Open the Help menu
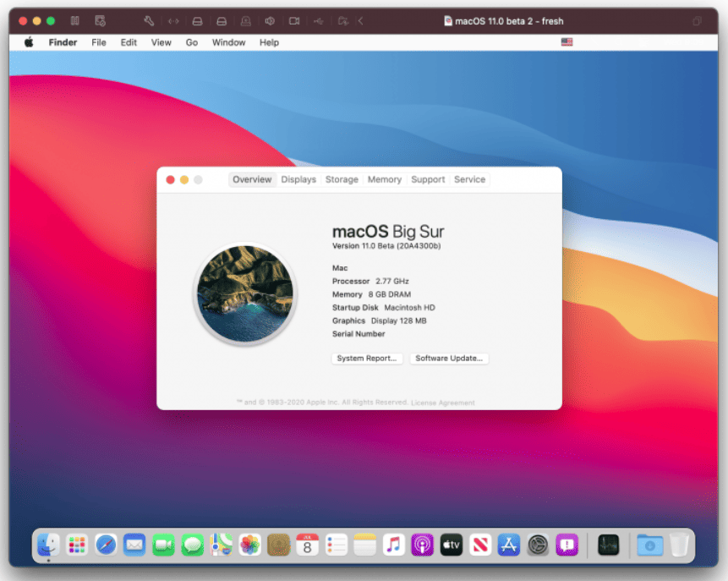The height and width of the screenshot is (581, 728). (269, 42)
